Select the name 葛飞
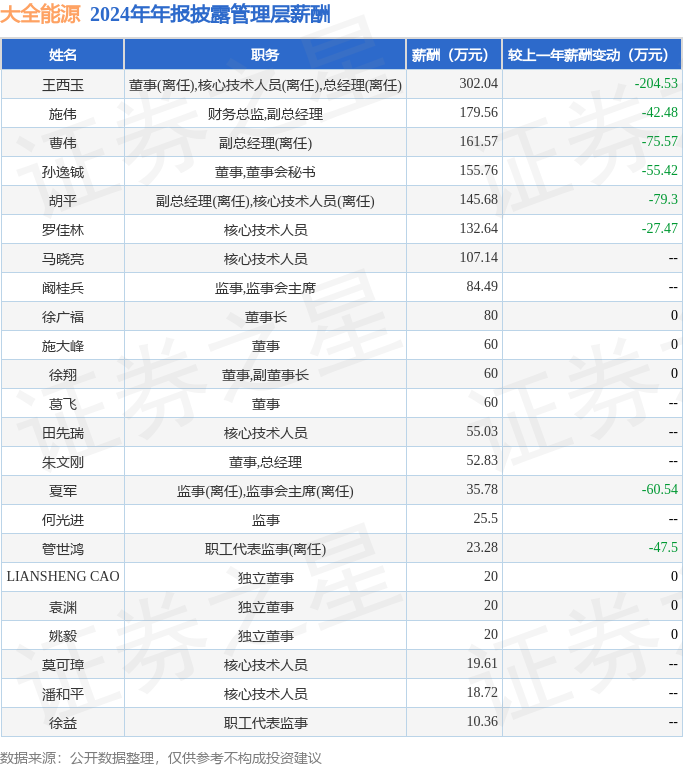 click(x=63, y=404)
